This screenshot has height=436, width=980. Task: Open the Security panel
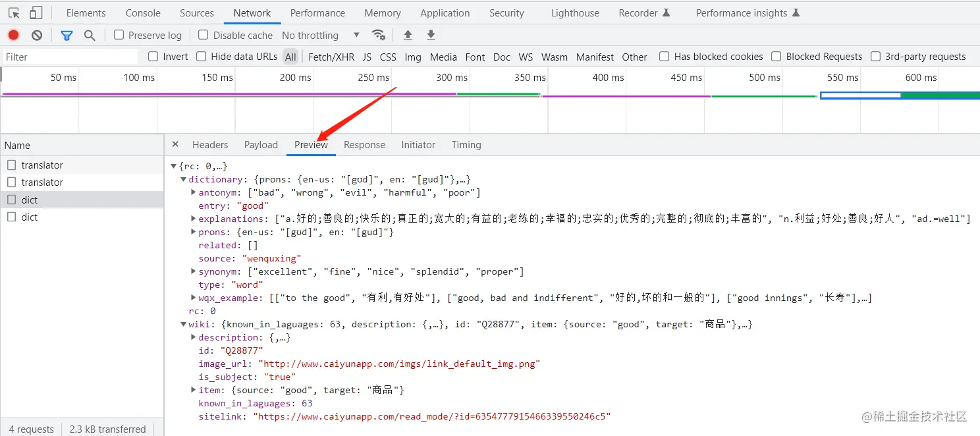pyautogui.click(x=506, y=13)
